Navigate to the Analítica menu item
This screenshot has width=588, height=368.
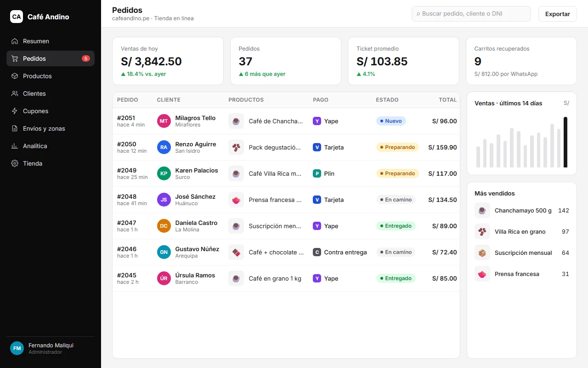coord(51,146)
